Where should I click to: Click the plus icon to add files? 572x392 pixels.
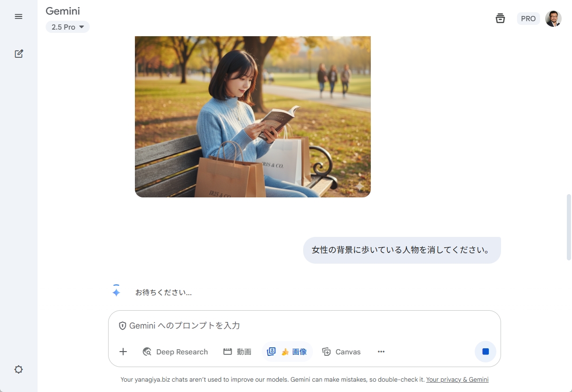123,352
